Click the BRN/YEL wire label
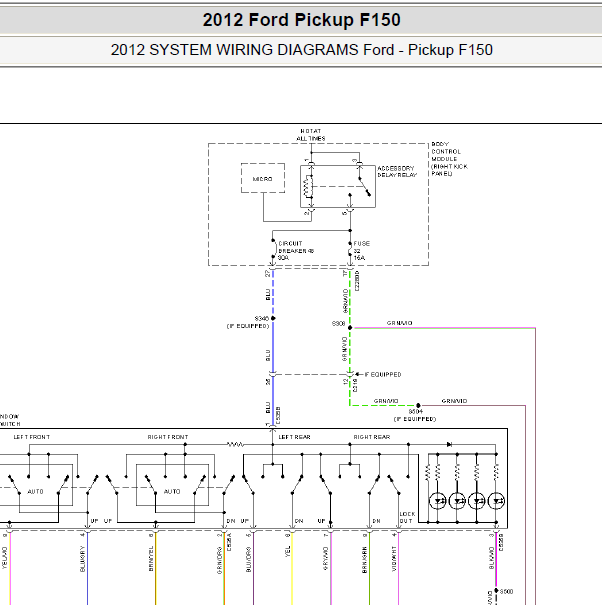Image resolution: width=602 pixels, height=605 pixels. (151, 558)
